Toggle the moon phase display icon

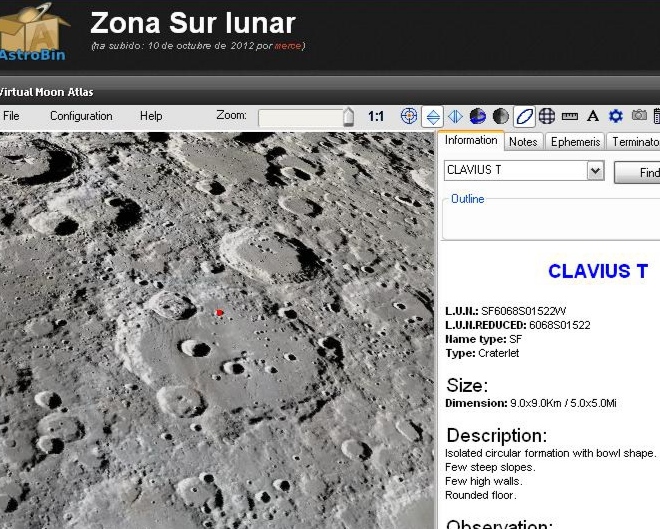[500, 116]
